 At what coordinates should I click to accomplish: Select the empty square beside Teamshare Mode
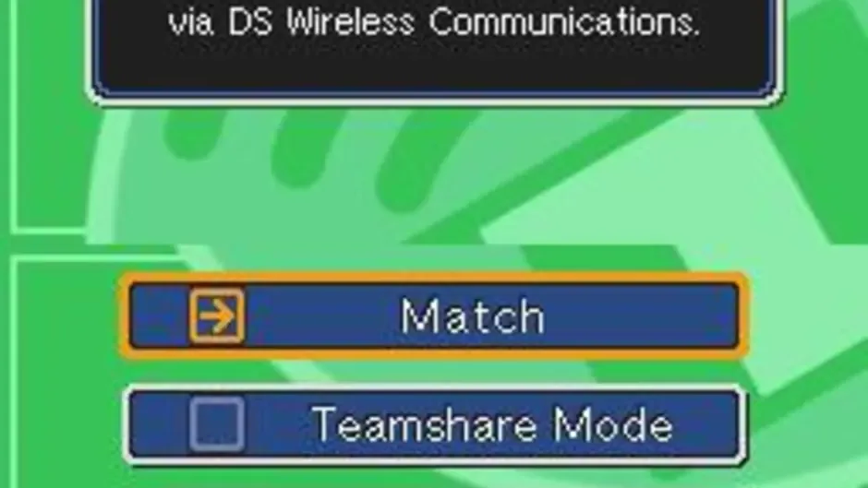click(216, 423)
